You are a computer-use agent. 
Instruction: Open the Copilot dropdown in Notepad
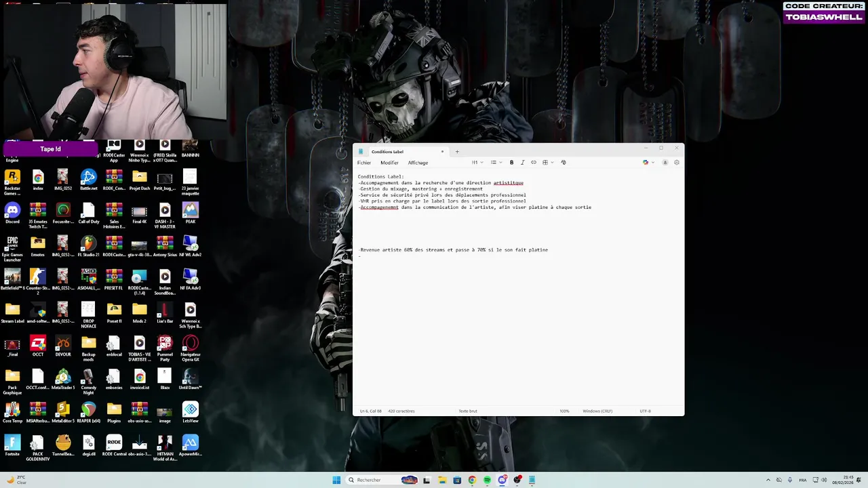[x=648, y=163]
